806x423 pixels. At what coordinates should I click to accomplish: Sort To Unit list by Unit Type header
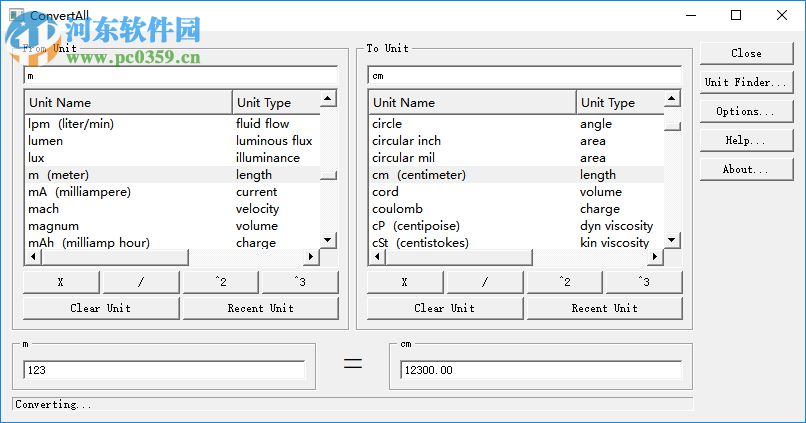pos(620,102)
